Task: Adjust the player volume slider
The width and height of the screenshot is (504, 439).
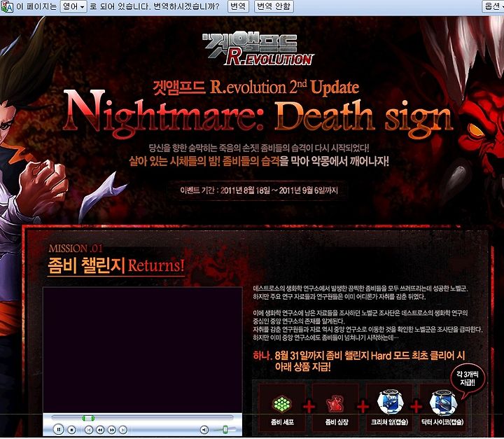Action: 225,429
